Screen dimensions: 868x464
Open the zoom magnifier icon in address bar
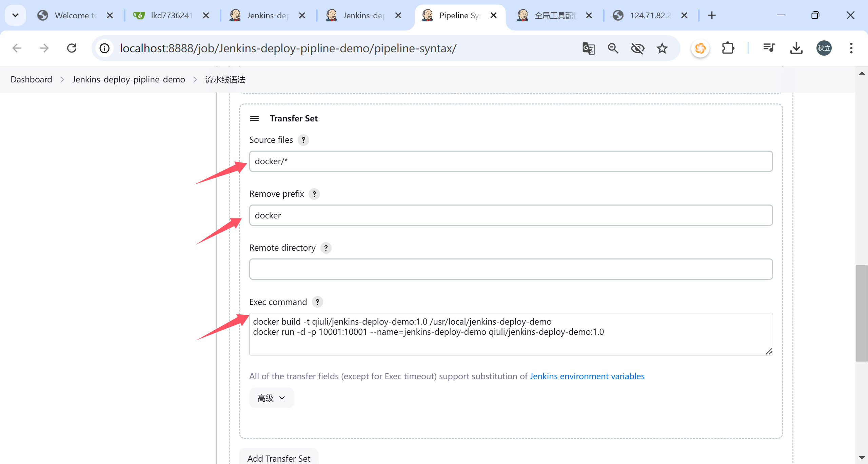pyautogui.click(x=613, y=48)
